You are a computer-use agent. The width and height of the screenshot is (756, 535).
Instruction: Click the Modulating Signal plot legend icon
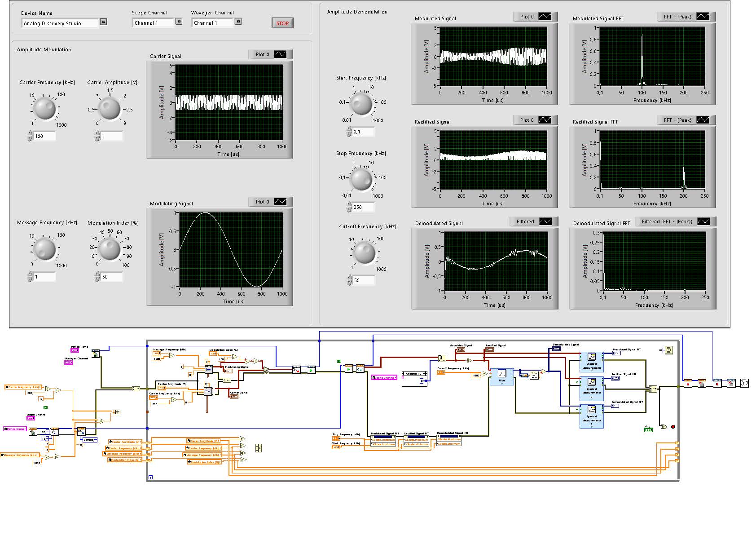(x=280, y=202)
